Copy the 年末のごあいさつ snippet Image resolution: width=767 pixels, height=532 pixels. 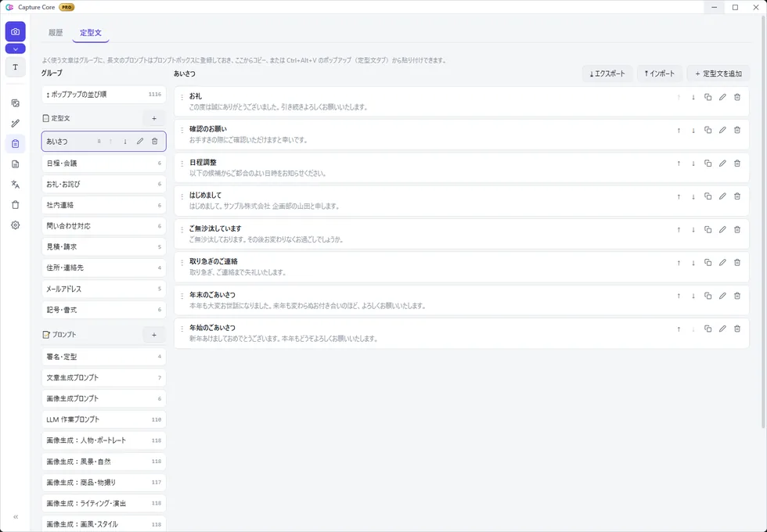coord(708,296)
